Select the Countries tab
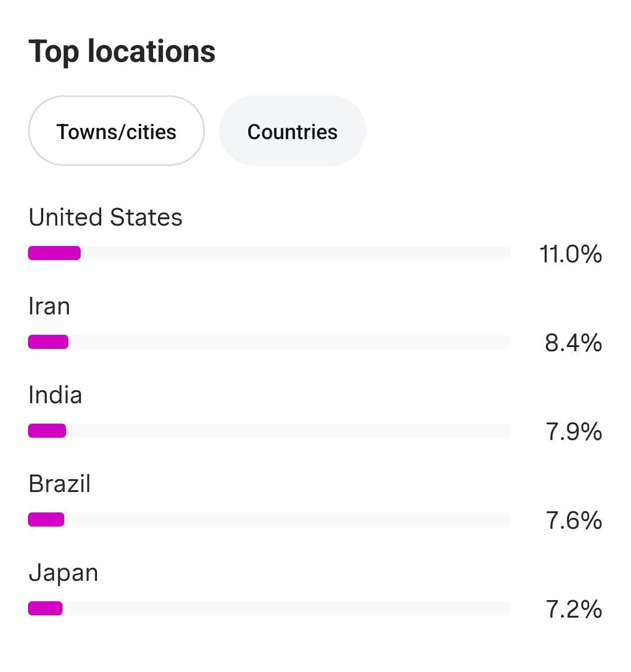Screen dimensions: 631x672 pyautogui.click(x=292, y=131)
